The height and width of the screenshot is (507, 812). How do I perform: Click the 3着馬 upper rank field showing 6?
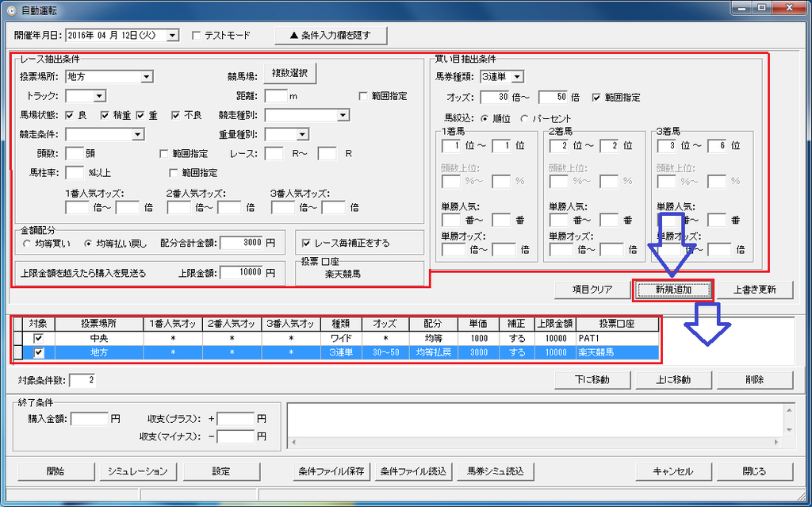pos(717,146)
